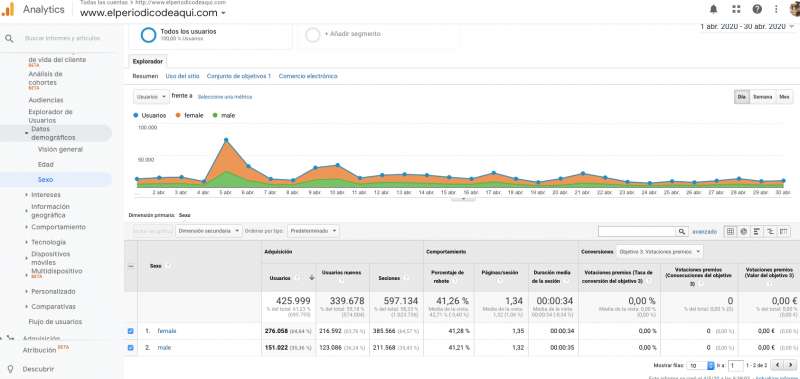Switch to Comercio electrónico view
This screenshot has width=800, height=379.
[x=308, y=76]
